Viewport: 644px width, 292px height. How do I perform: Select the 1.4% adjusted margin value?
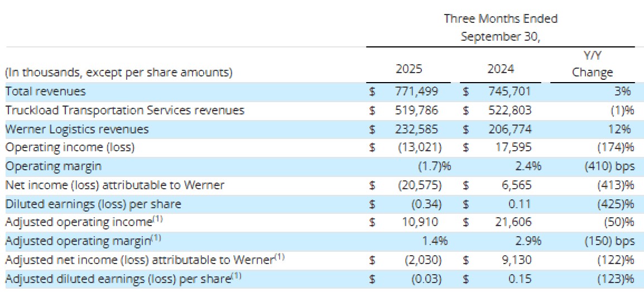tap(435, 241)
